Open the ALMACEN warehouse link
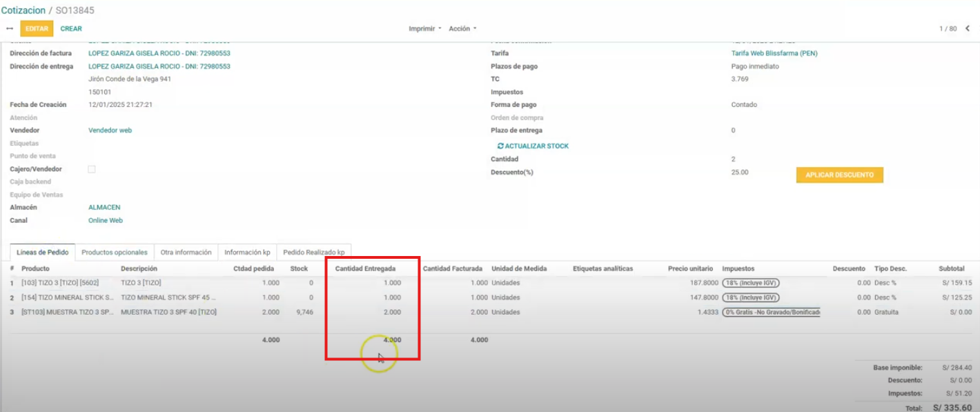The image size is (980, 412). [104, 208]
